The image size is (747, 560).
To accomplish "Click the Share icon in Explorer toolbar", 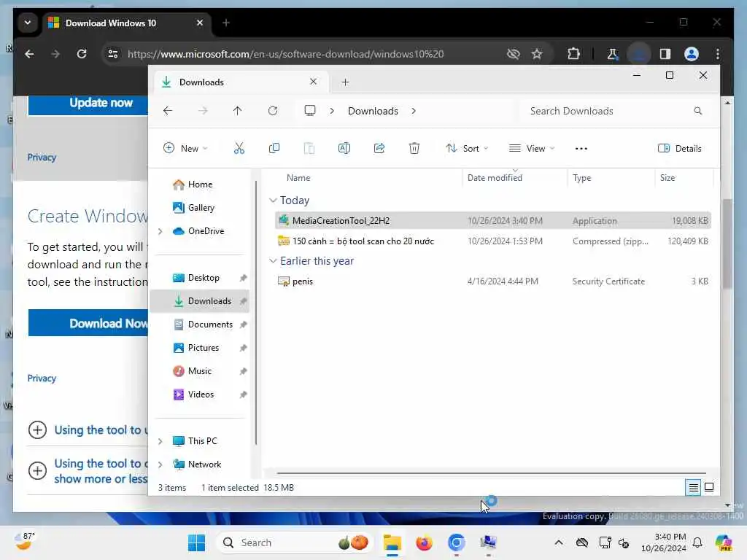I will 379,148.
